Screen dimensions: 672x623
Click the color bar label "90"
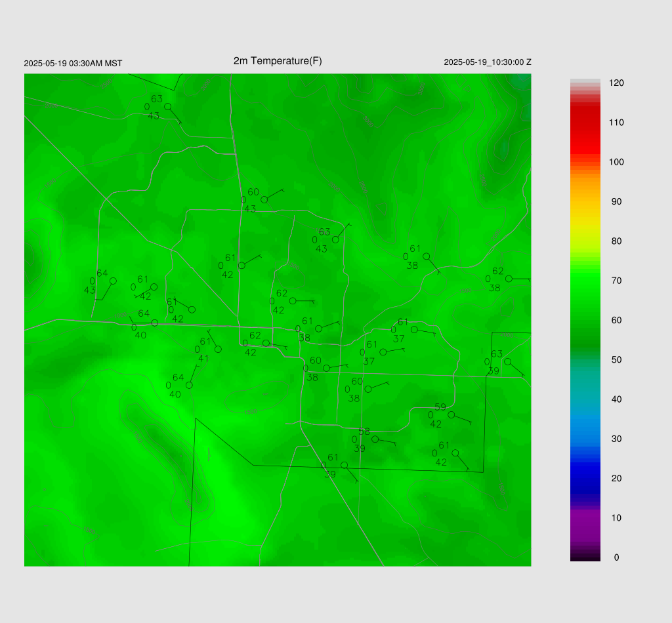click(616, 202)
